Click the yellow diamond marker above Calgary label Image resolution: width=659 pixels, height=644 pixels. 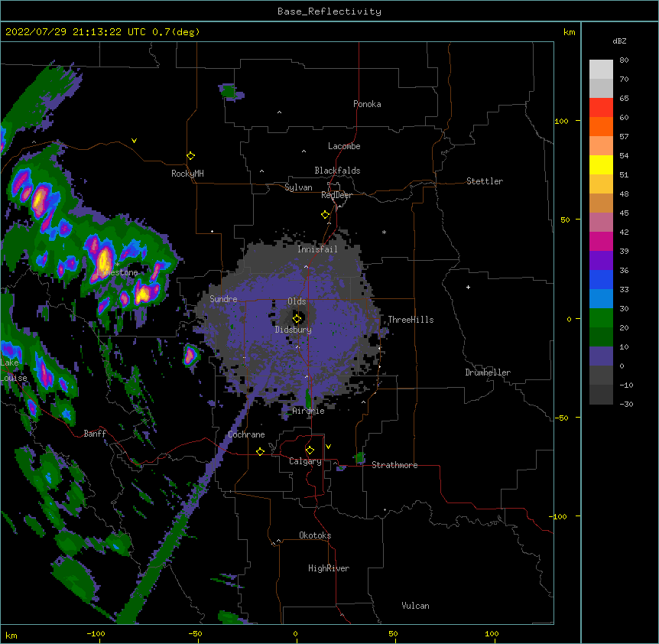point(310,450)
